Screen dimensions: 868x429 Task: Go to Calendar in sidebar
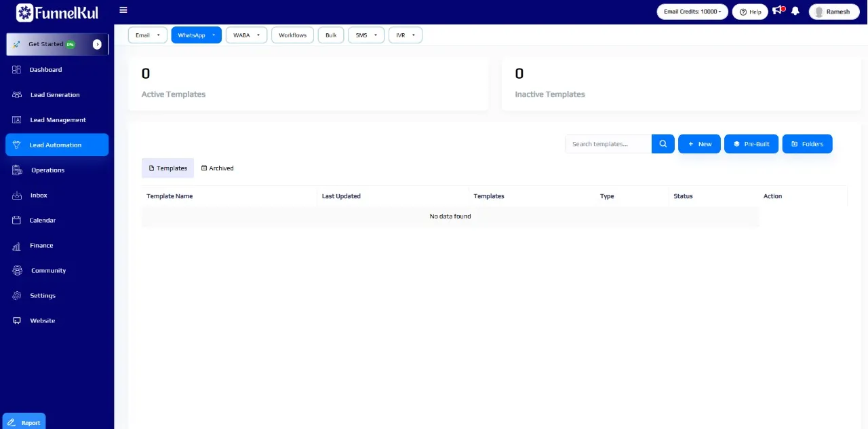(x=42, y=221)
